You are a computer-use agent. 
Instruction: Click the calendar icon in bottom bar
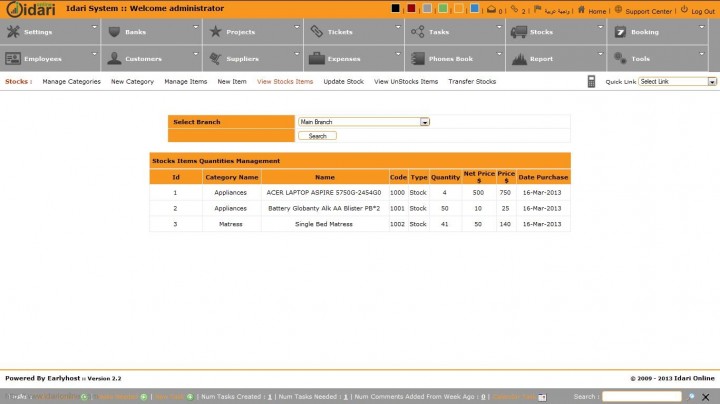[542, 397]
